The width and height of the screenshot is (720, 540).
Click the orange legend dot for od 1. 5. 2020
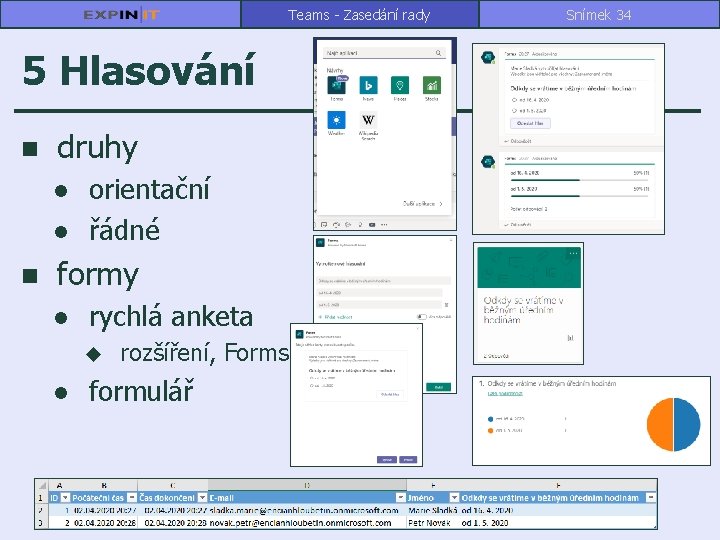490,431
